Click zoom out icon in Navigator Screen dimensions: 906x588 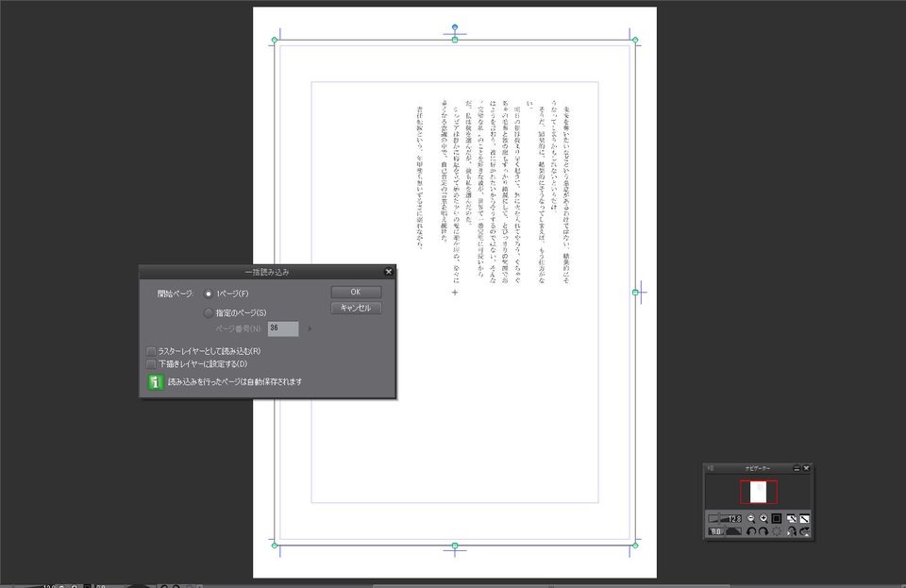pos(751,518)
